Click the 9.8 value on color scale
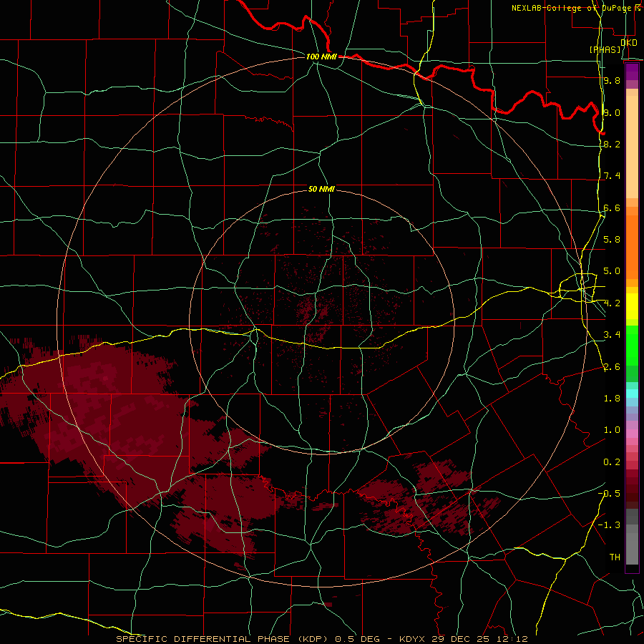644x644 pixels. click(612, 80)
